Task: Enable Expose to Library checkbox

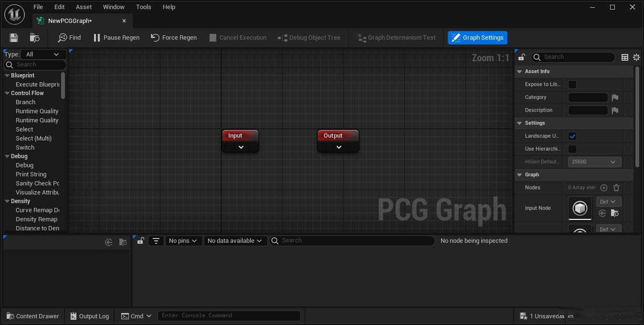Action: click(572, 85)
